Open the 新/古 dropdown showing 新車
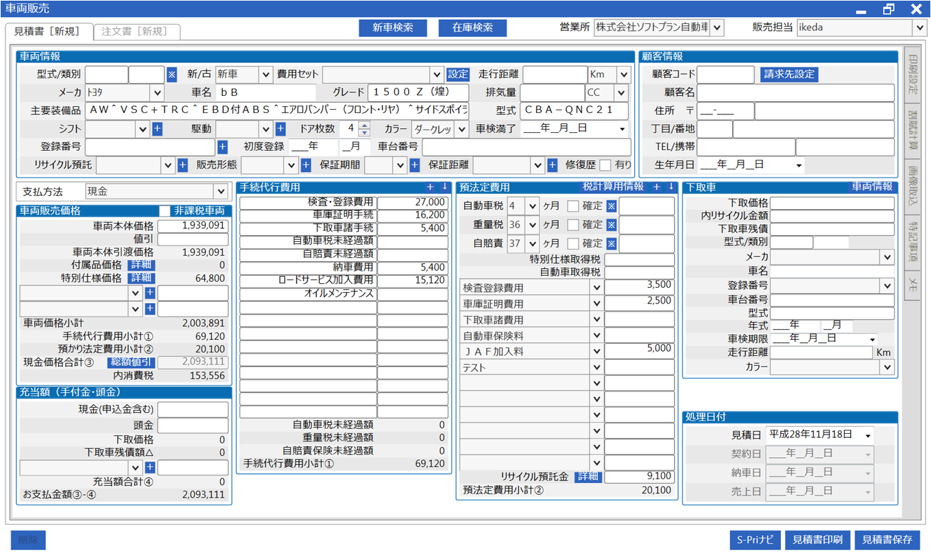This screenshot has width=931, height=560. point(266,75)
